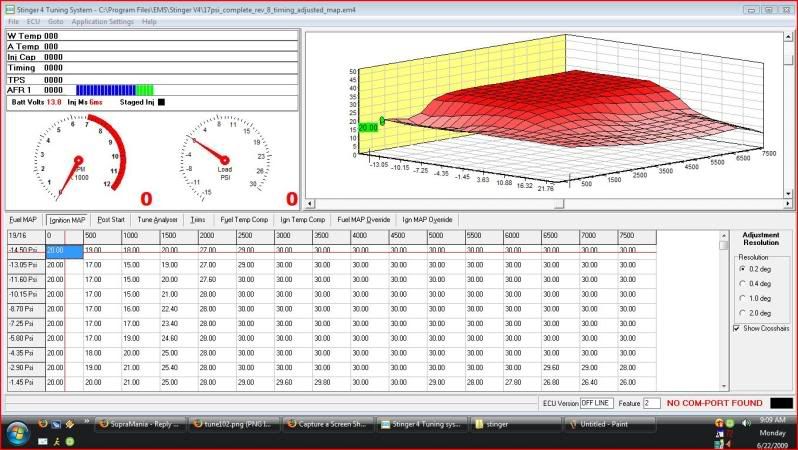Click the 19/16 table corner cell
Screen dimensions: 798x450
(26, 236)
